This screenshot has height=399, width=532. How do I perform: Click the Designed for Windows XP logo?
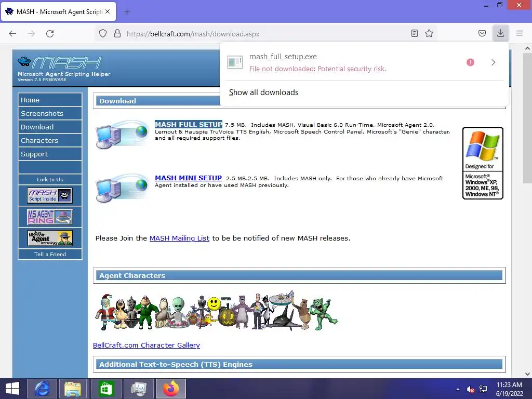483,163
